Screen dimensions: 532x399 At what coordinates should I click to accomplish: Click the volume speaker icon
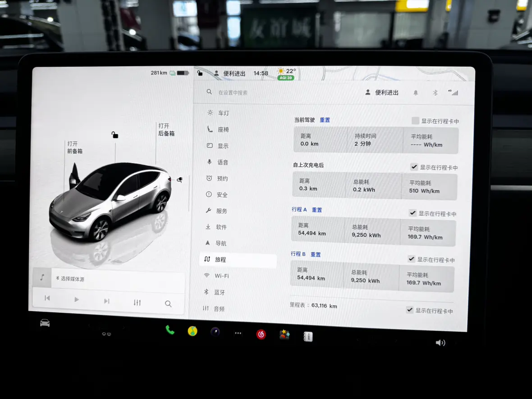[440, 343]
